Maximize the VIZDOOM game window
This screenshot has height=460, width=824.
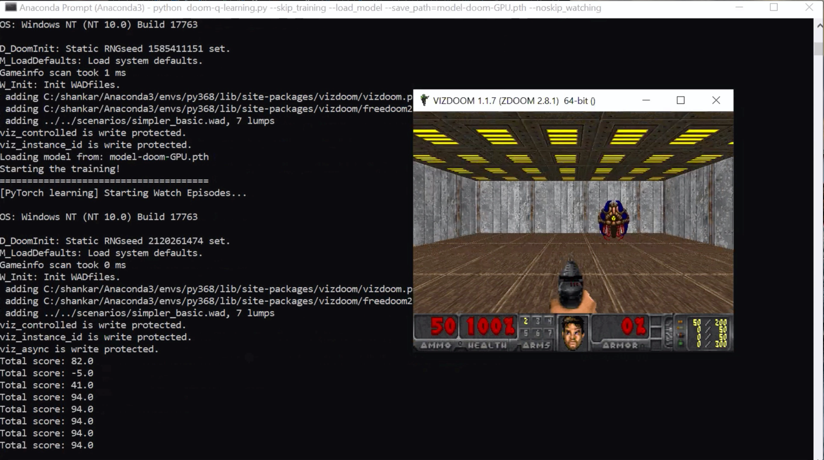681,100
